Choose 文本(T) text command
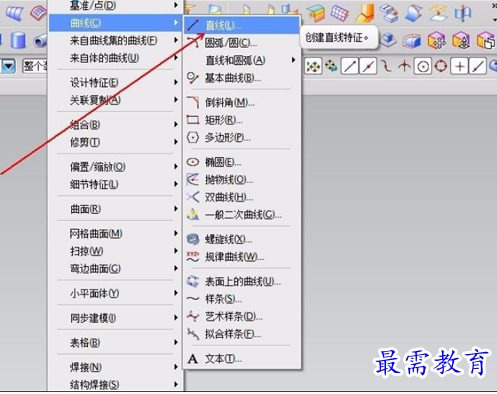497x394 pixels. 242,359
